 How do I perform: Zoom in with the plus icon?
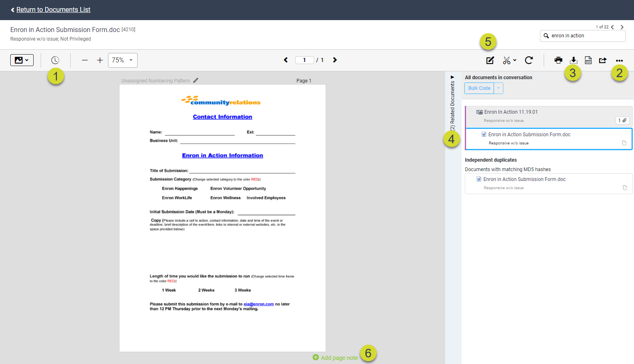pyautogui.click(x=100, y=60)
